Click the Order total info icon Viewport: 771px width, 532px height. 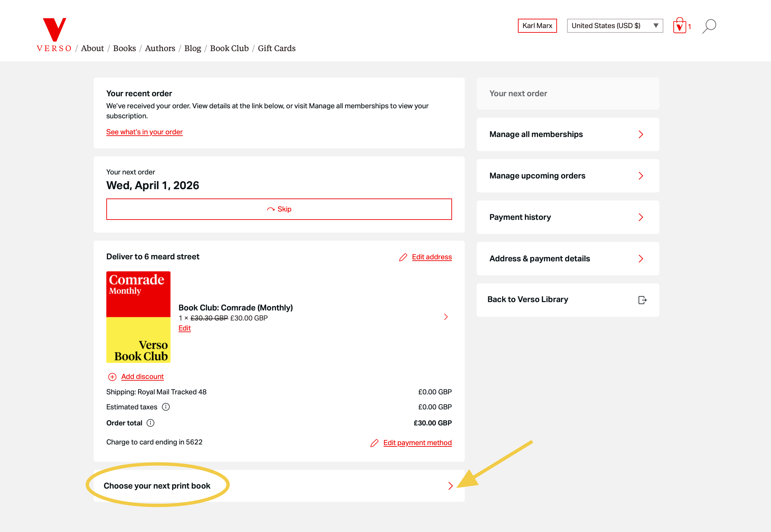151,423
